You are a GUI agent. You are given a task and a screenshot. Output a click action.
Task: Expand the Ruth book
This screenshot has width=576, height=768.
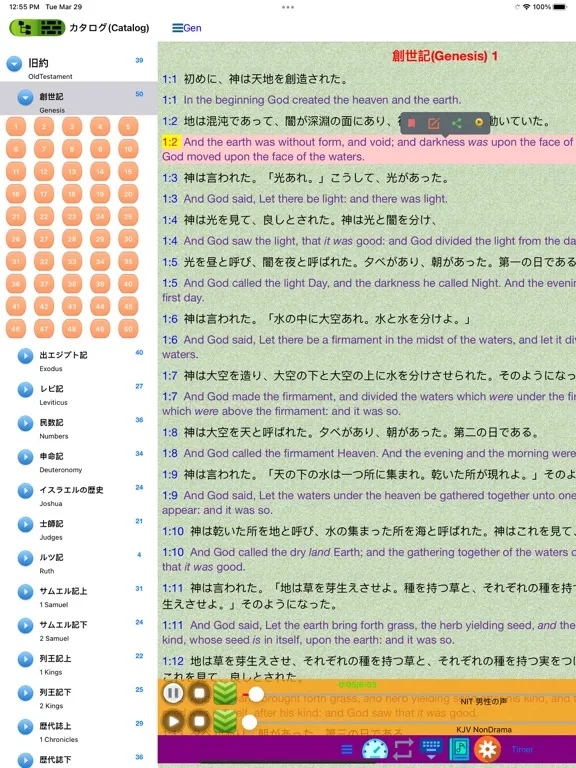pos(25,558)
